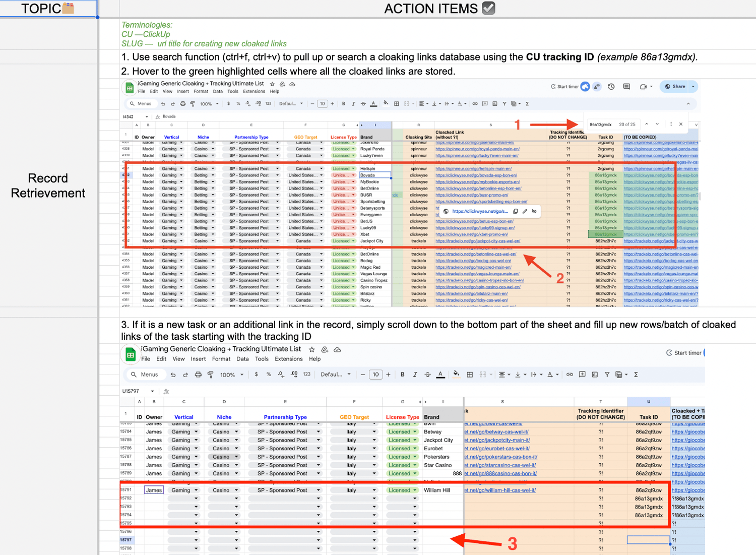Screen dimensions: 756x555
Task: Open version history clock icon in step 2 screenshot
Action: [x=611, y=87]
